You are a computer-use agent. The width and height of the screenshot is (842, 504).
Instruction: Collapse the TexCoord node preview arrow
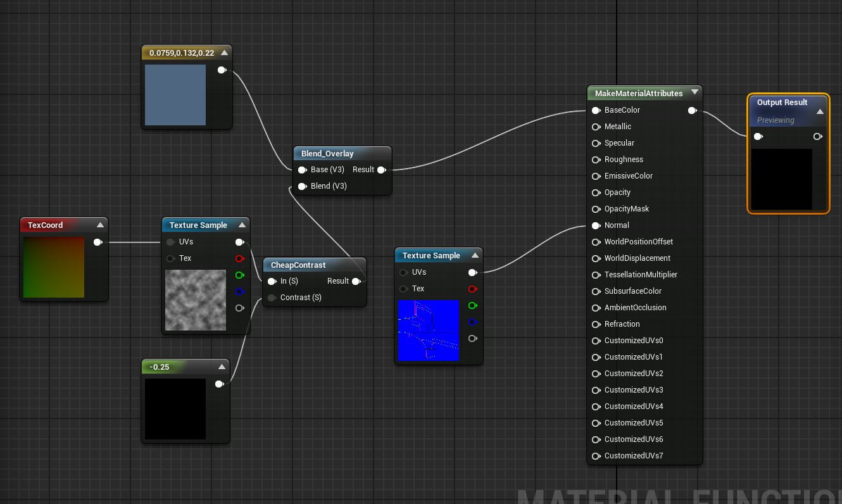click(100, 225)
